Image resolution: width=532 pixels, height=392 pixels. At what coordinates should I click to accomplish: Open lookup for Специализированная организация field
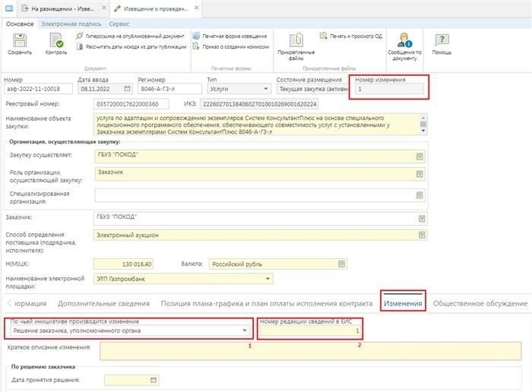420,195
